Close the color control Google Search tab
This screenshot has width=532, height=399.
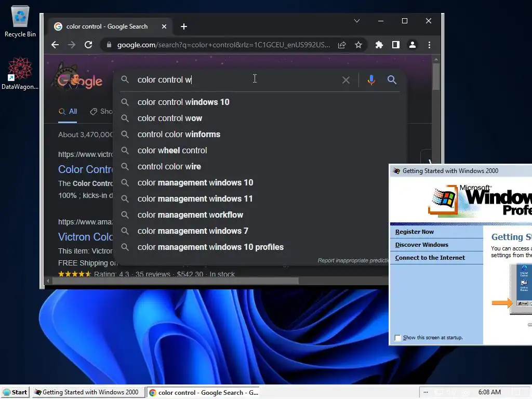[164, 26]
